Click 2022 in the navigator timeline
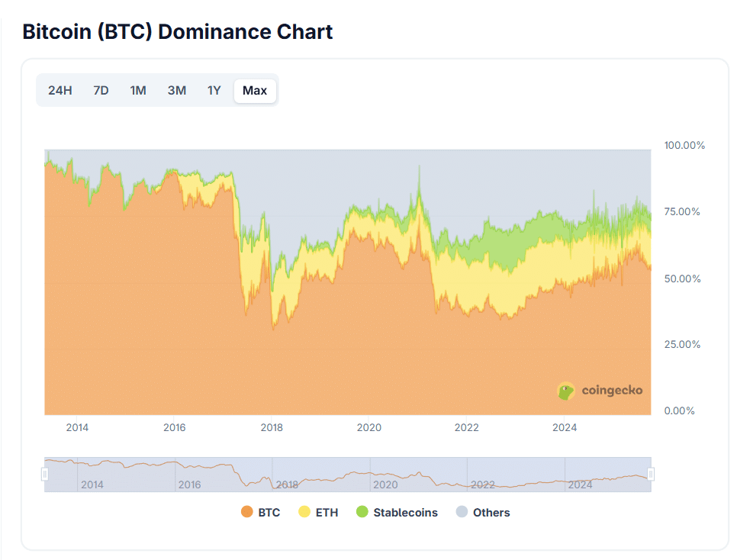This screenshot has height=560, width=737. tap(483, 484)
